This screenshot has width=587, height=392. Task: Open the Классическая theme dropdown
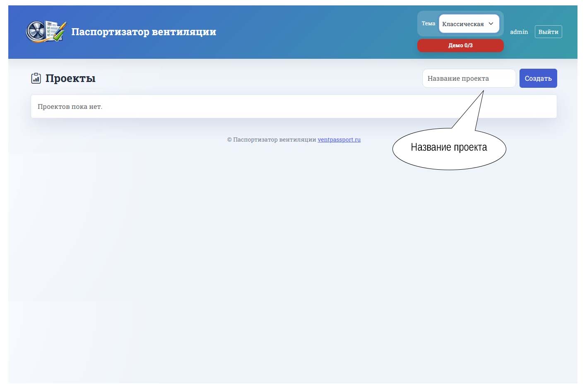click(469, 24)
